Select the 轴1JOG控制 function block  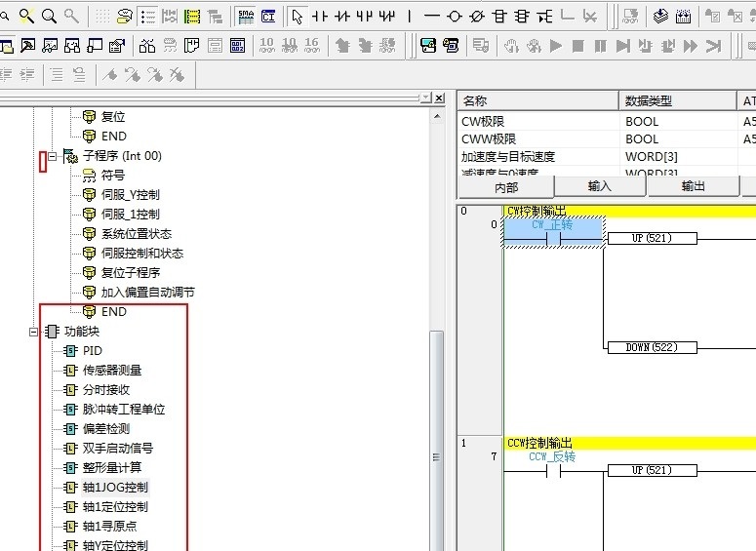click(115, 488)
